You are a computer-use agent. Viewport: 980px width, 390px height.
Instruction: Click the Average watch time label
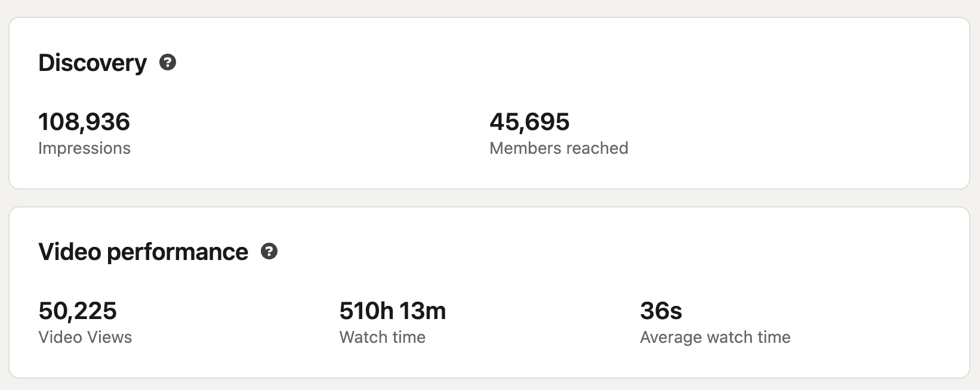click(715, 337)
